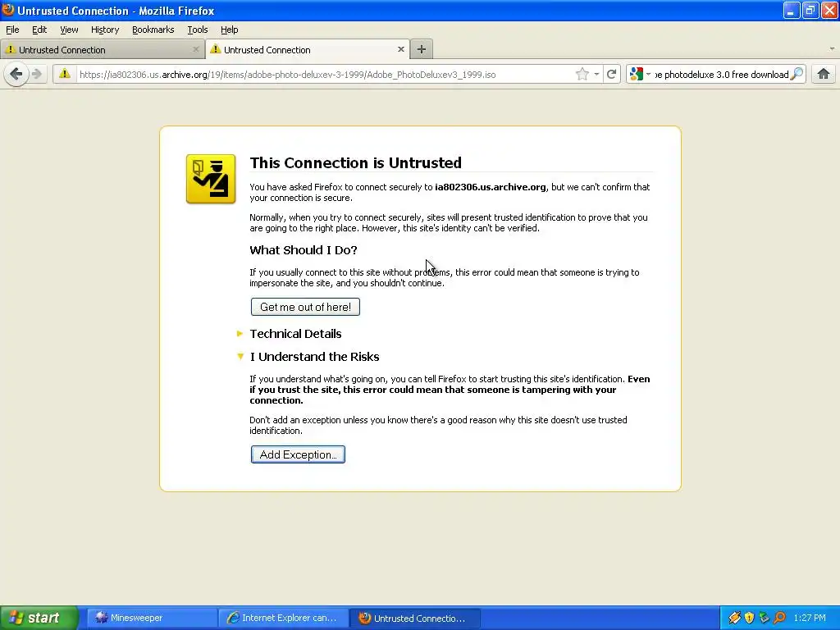Open the Google search engine icon

pyautogui.click(x=637, y=74)
